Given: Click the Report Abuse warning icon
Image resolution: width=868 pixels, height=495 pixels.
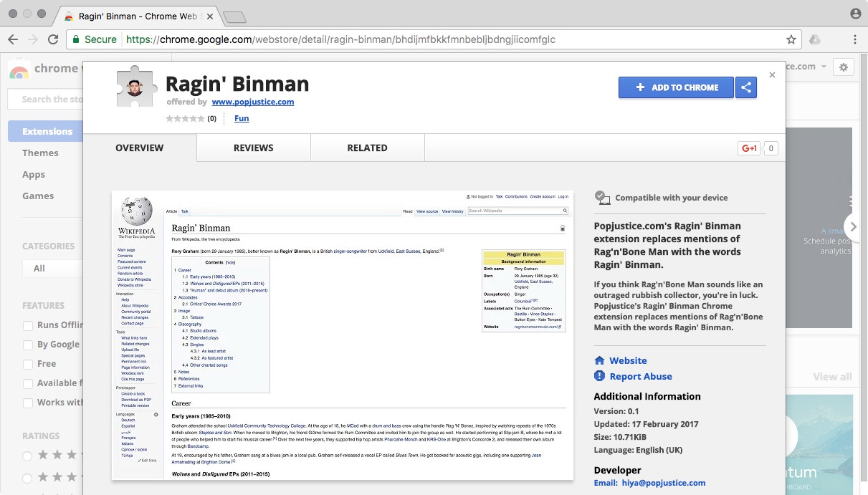Looking at the screenshot, I should [x=600, y=376].
